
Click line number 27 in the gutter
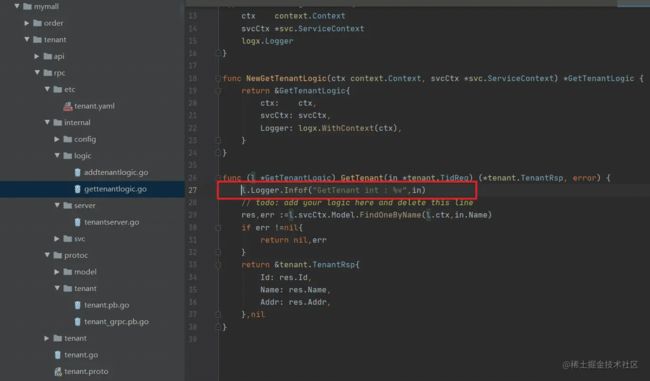[193, 190]
